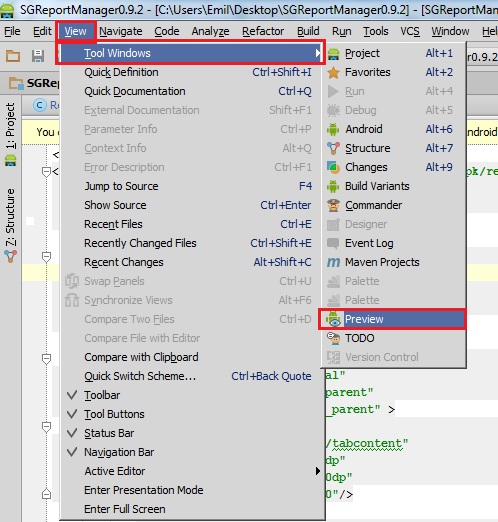Open Recently Changed Files
The image size is (498, 522).
(193, 243)
